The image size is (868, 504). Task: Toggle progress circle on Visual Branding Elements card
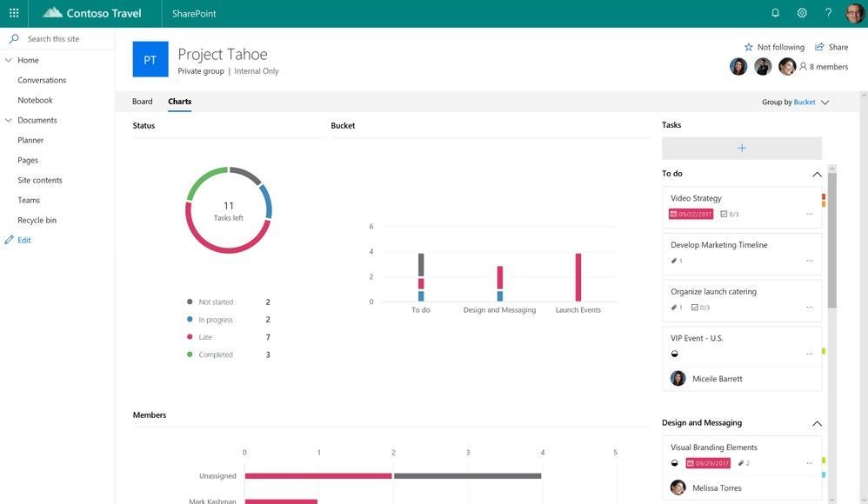(674, 463)
